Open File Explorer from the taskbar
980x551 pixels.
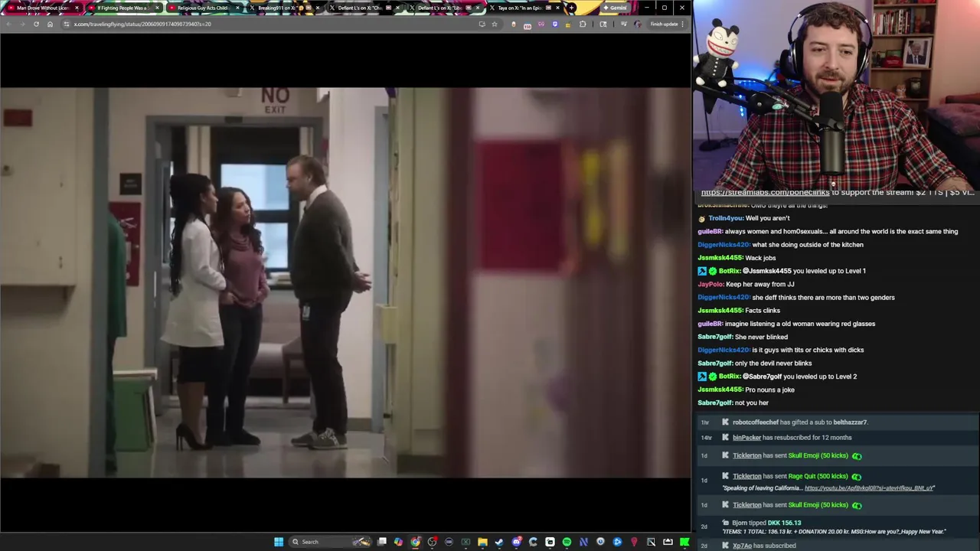pos(482,542)
